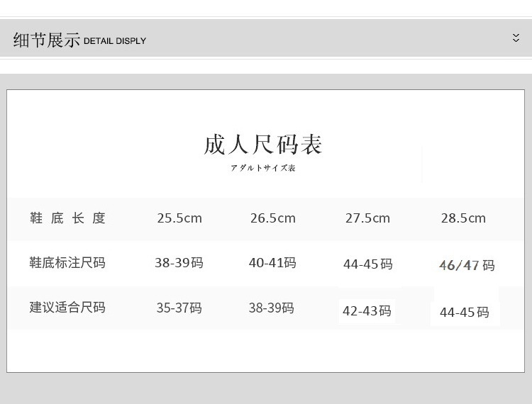Choose the 35-37码 recommended size

point(179,308)
